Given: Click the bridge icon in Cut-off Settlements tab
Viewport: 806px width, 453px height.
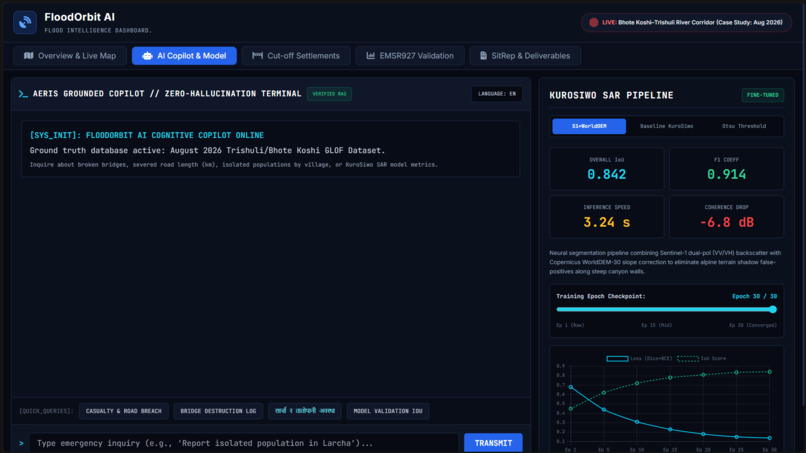Looking at the screenshot, I should (258, 56).
